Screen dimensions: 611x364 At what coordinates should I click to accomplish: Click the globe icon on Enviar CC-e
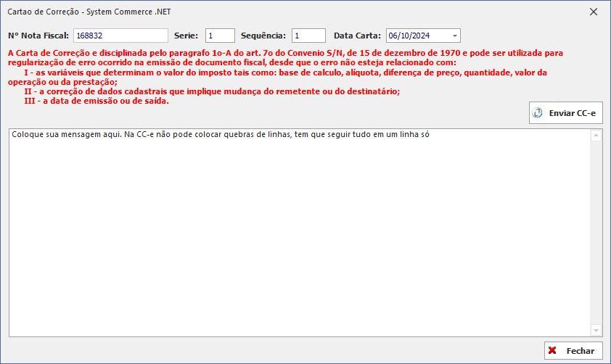tap(538, 113)
